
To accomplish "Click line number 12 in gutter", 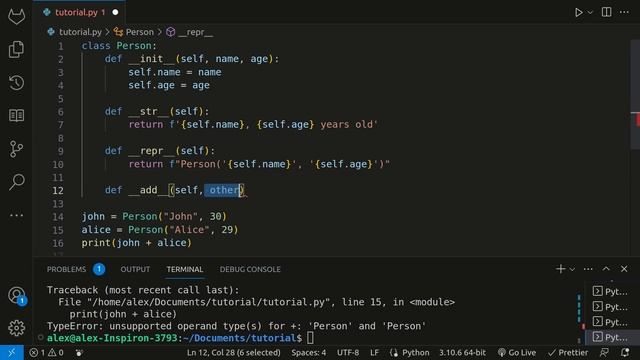I will tap(58, 191).
